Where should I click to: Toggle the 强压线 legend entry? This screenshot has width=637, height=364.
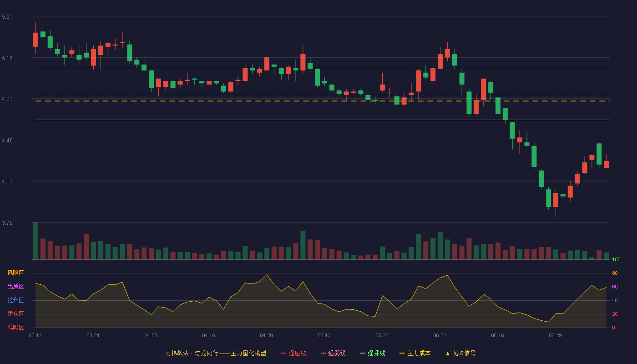pos(293,353)
